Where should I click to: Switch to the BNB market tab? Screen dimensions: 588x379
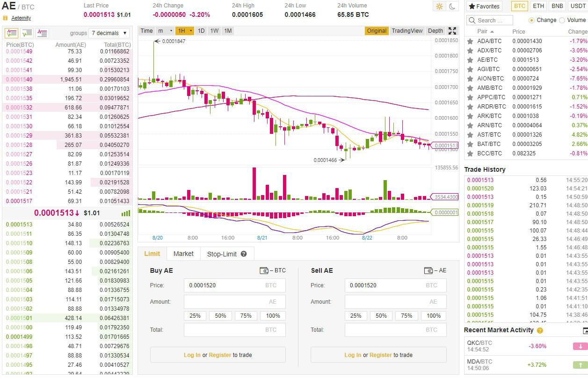(x=557, y=6)
